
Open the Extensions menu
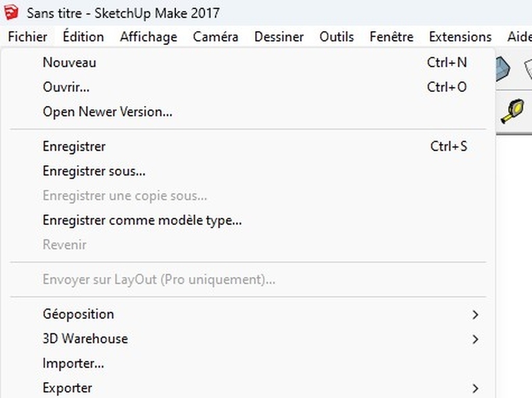click(460, 37)
